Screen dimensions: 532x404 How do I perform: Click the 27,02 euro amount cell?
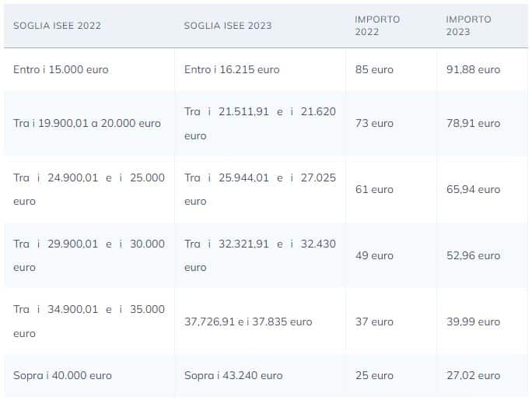[473, 375]
